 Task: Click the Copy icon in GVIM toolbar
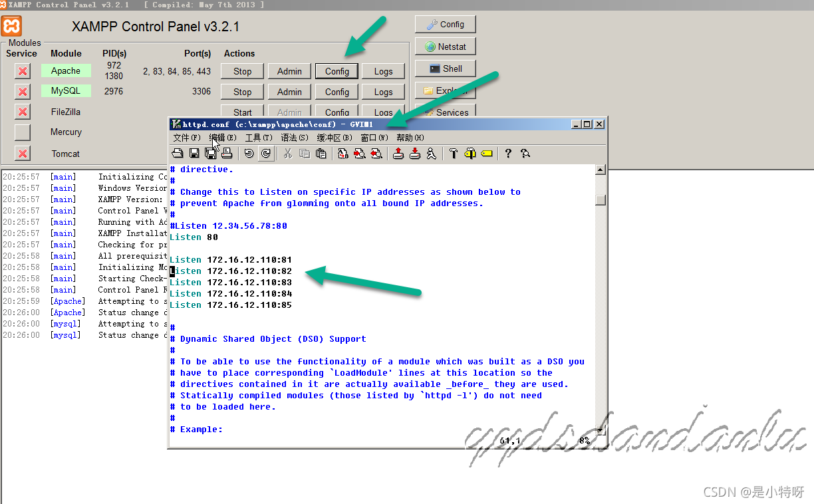305,154
